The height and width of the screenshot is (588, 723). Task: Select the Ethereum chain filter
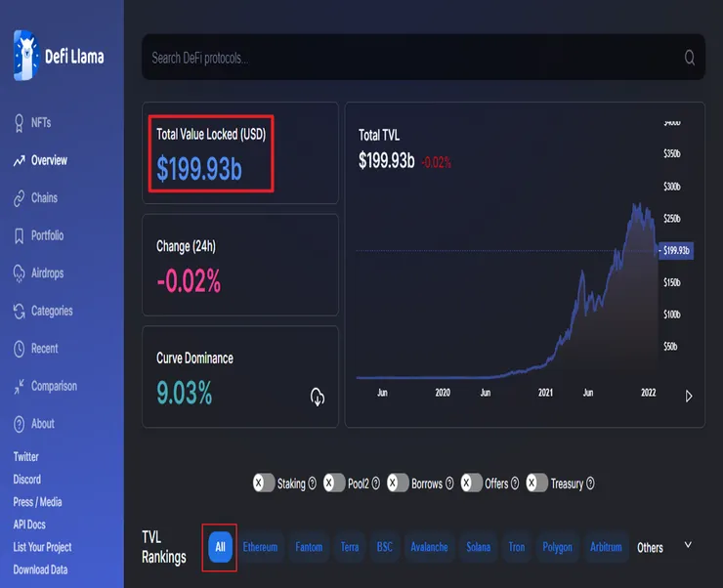(x=260, y=547)
